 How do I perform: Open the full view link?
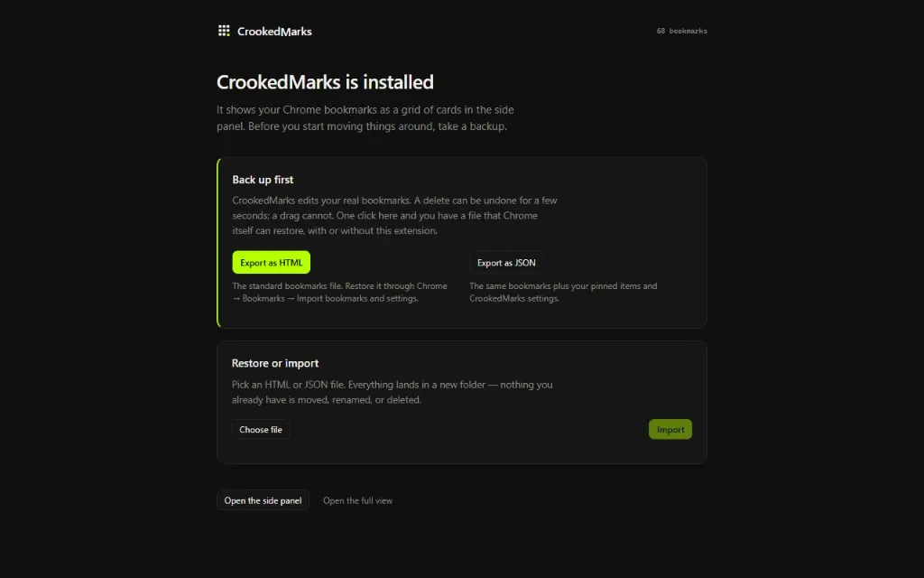(357, 500)
